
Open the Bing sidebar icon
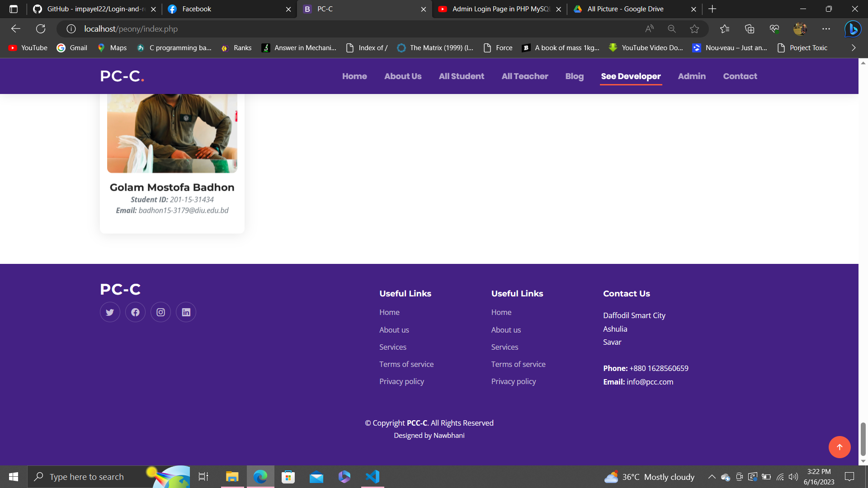point(853,29)
